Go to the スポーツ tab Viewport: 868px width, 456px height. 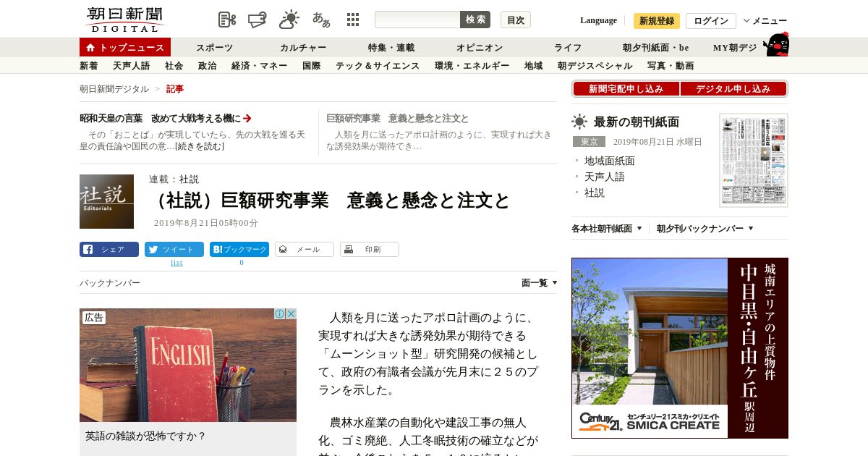click(x=214, y=48)
